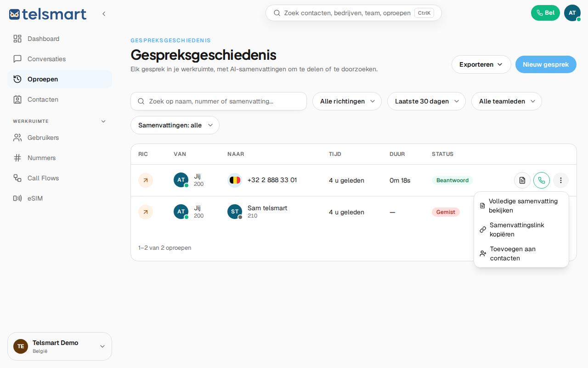
Task: Collapse the sidebar with the chevron
Action: 104,14
